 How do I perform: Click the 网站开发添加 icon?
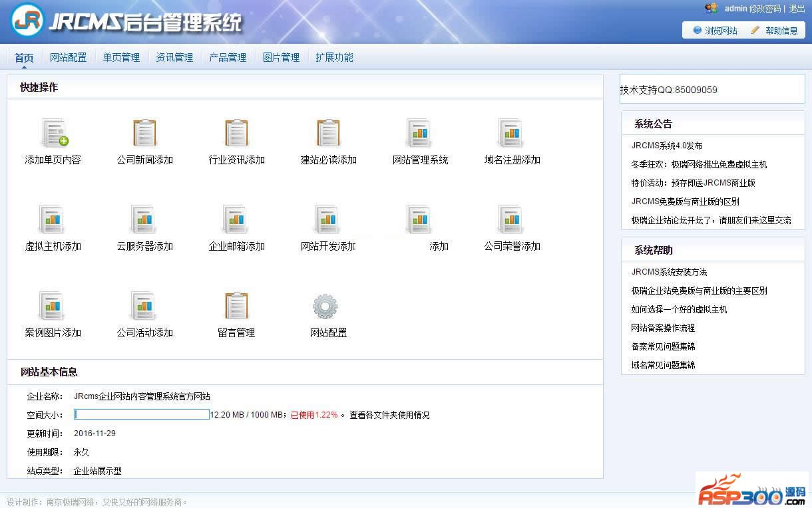(x=328, y=219)
